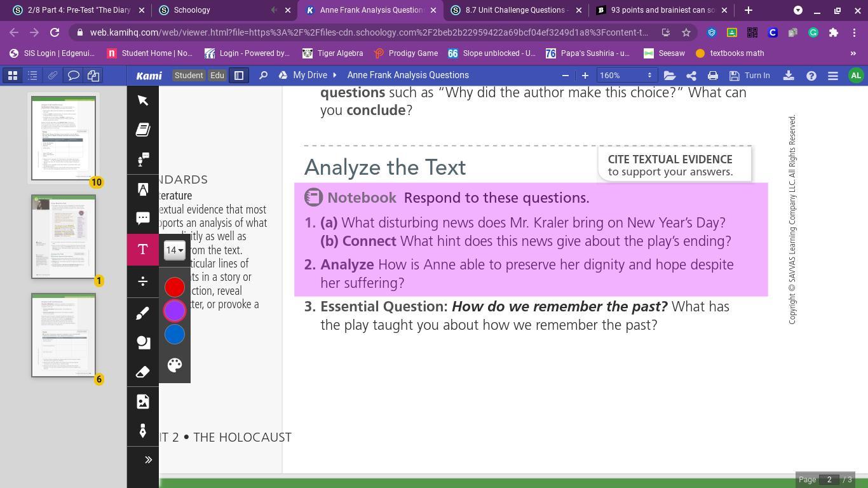
Task: Show the thumbnails grid view
Action: click(x=12, y=76)
